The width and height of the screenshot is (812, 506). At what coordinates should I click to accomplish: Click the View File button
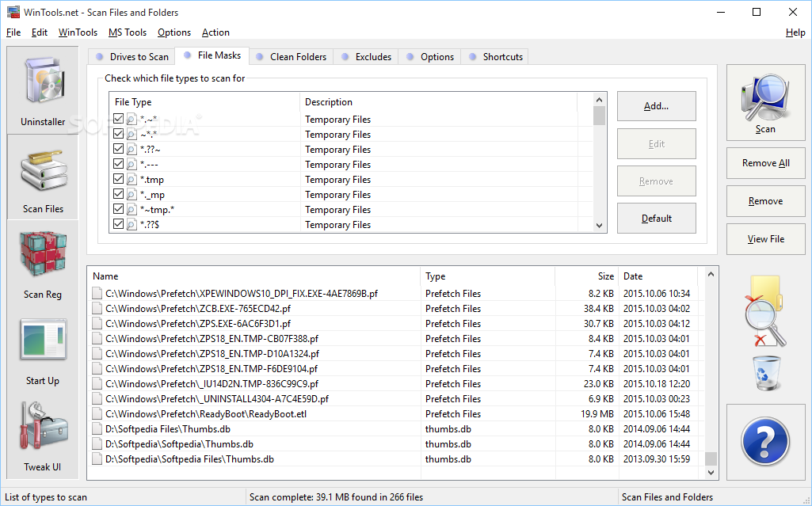pos(765,239)
